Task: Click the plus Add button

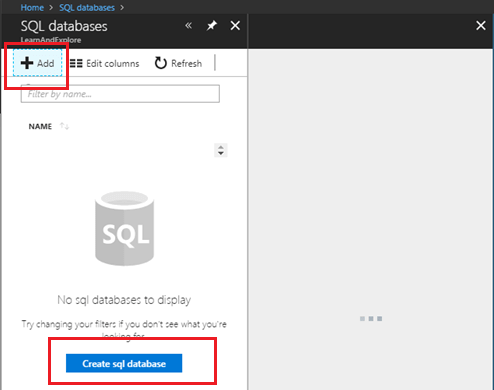Action: [x=37, y=63]
